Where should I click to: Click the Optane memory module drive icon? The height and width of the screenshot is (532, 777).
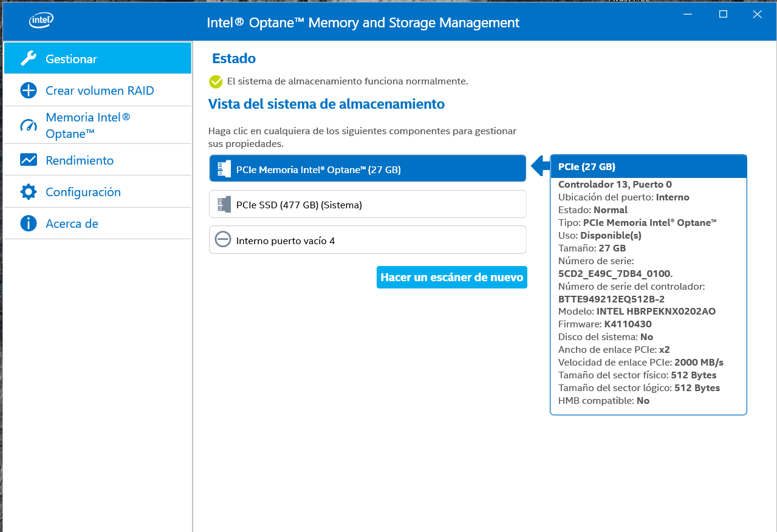pos(224,169)
